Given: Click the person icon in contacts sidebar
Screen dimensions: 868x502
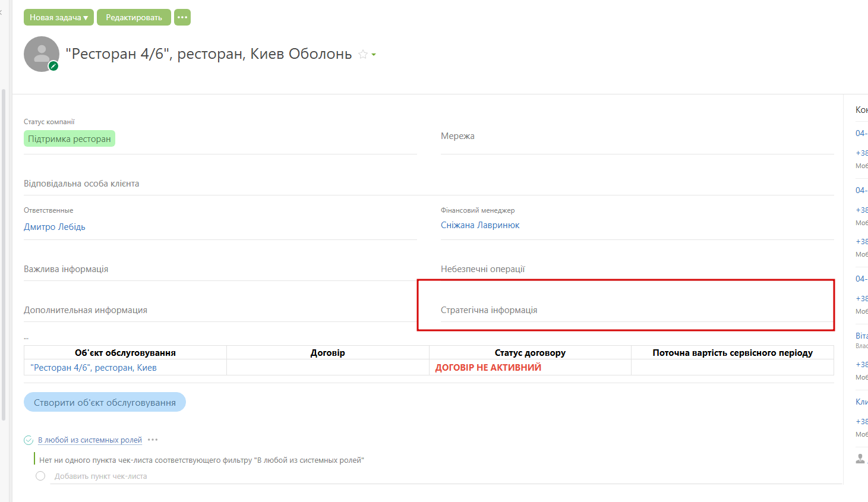Looking at the screenshot, I should tap(860, 459).
